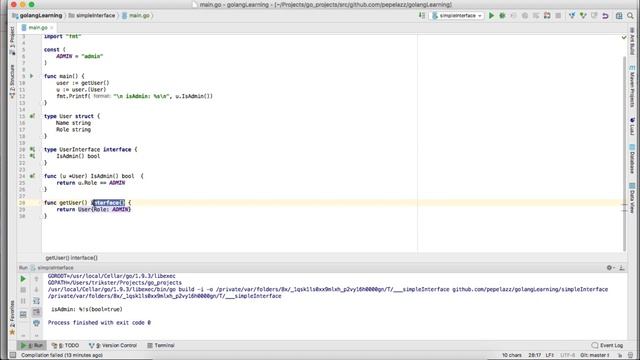Open the Database side panel tab
640x360 pixels.
click(632, 159)
